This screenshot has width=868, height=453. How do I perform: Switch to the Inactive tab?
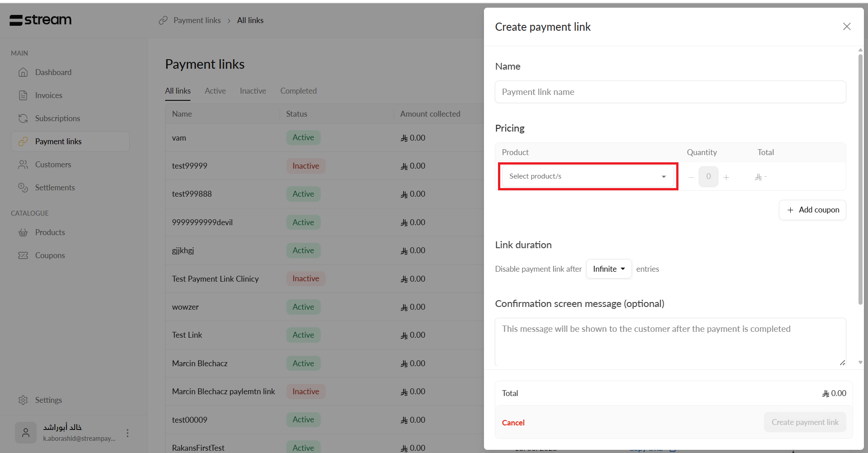pyautogui.click(x=253, y=91)
